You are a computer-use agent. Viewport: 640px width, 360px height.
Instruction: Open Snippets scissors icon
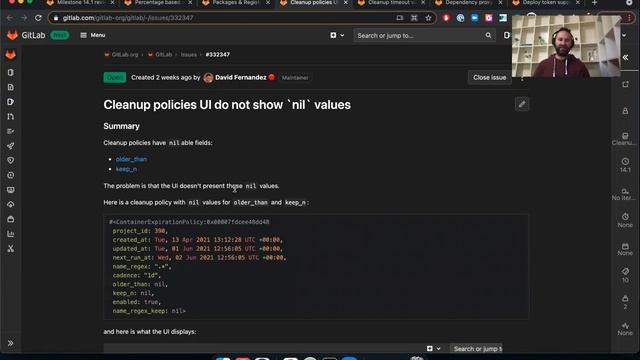[x=11, y=249]
